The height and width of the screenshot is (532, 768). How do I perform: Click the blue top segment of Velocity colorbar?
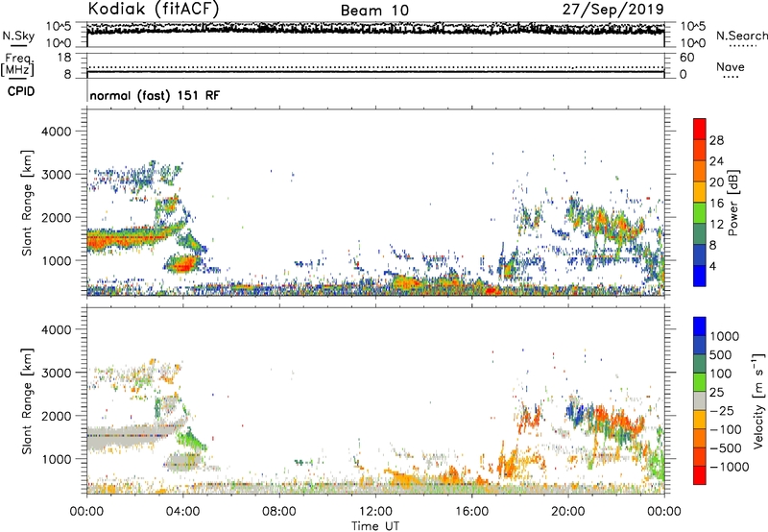tap(700, 326)
